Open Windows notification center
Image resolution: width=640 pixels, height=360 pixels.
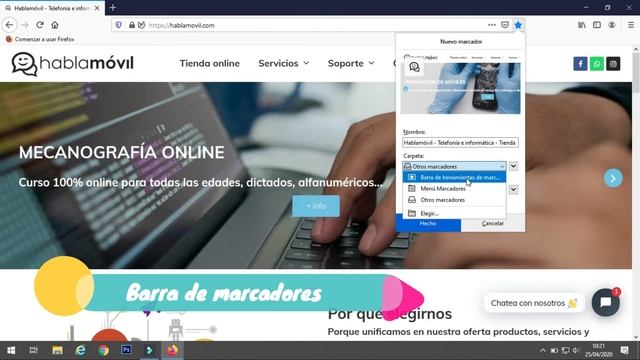(624, 350)
